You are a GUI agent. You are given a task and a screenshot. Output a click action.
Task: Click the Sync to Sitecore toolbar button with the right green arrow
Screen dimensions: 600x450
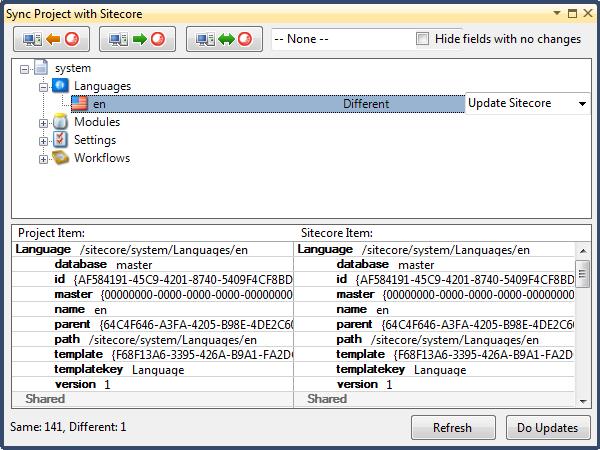pyautogui.click(x=137, y=39)
